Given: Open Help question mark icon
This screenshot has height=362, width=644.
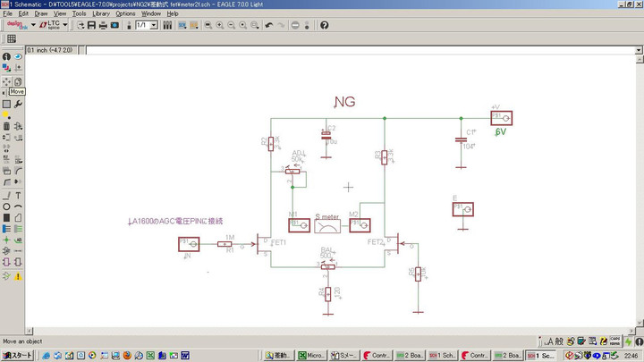Looking at the screenshot, I should point(324,25).
